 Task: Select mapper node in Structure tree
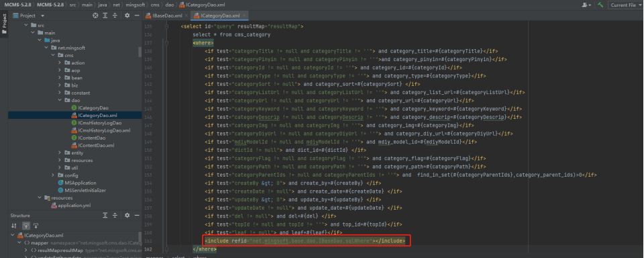(40, 243)
